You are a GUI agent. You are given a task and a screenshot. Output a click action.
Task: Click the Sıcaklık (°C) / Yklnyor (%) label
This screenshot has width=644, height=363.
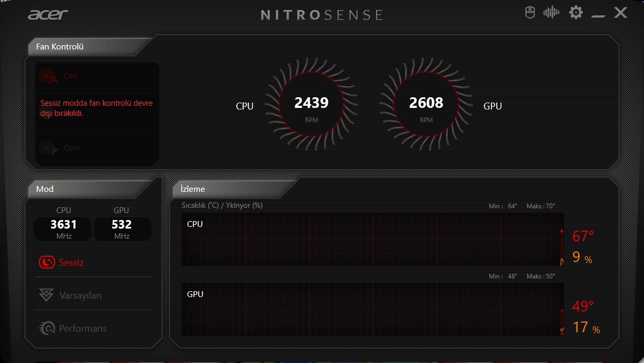click(x=222, y=205)
